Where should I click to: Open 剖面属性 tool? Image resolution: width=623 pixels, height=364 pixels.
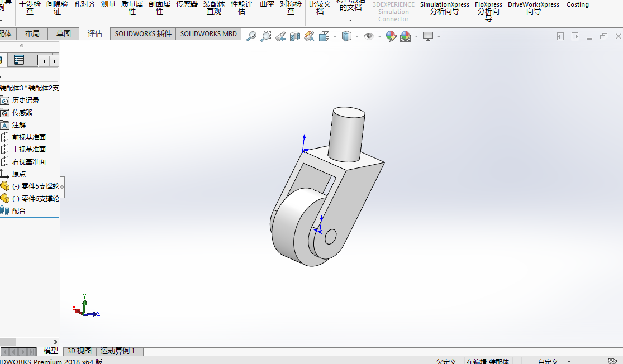159,8
